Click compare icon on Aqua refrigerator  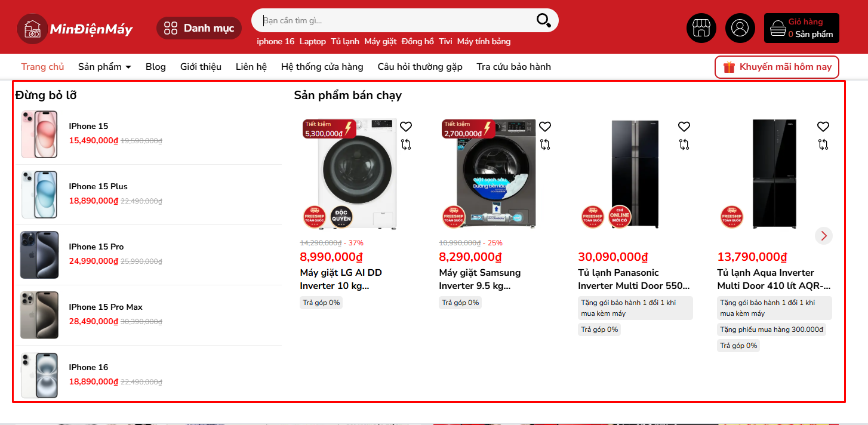[x=823, y=144]
